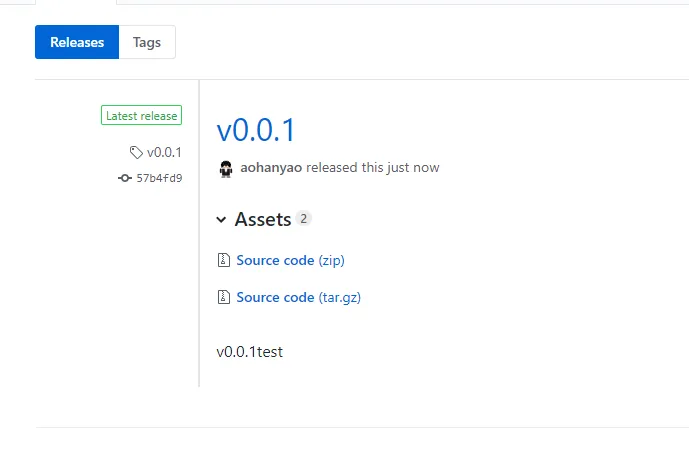Open the Tags tab
Viewport: 689px width, 450px height.
[147, 42]
